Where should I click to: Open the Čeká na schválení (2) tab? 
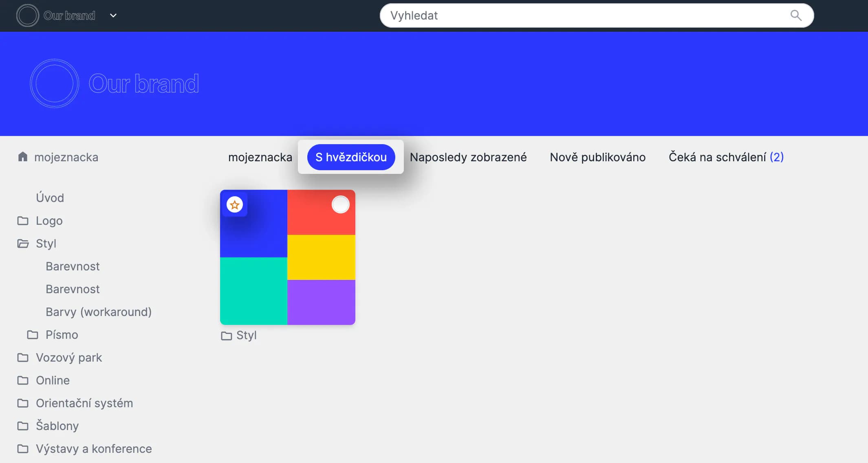coord(726,157)
